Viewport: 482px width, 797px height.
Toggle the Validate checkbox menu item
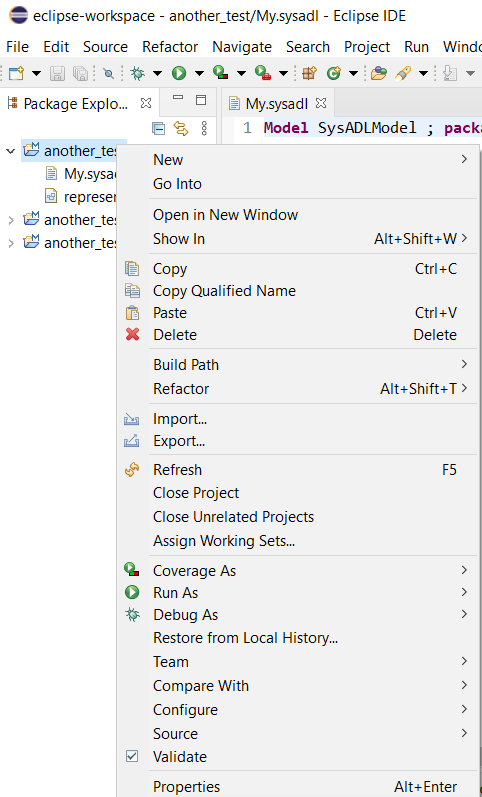click(298, 756)
